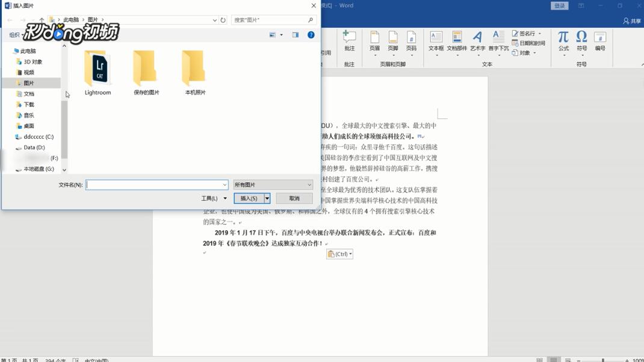
Task: Select 桌面 in navigation tree
Action: tap(29, 126)
